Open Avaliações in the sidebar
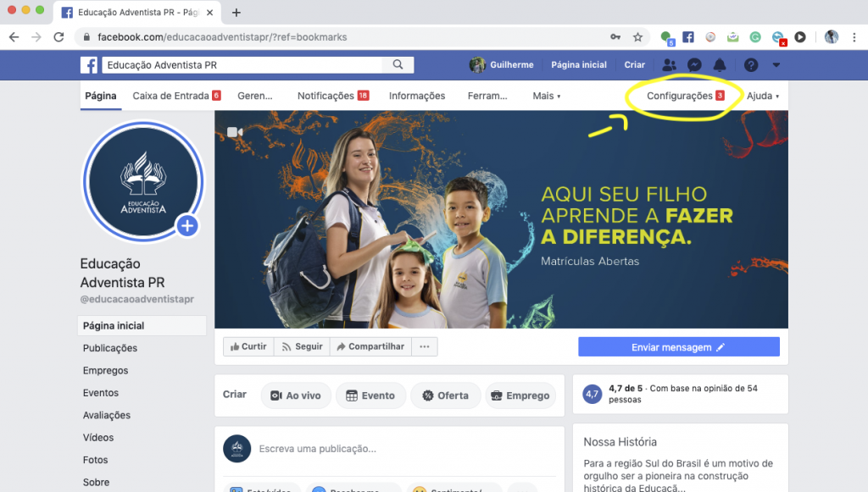Viewport: 868px width, 492px height. (x=106, y=415)
